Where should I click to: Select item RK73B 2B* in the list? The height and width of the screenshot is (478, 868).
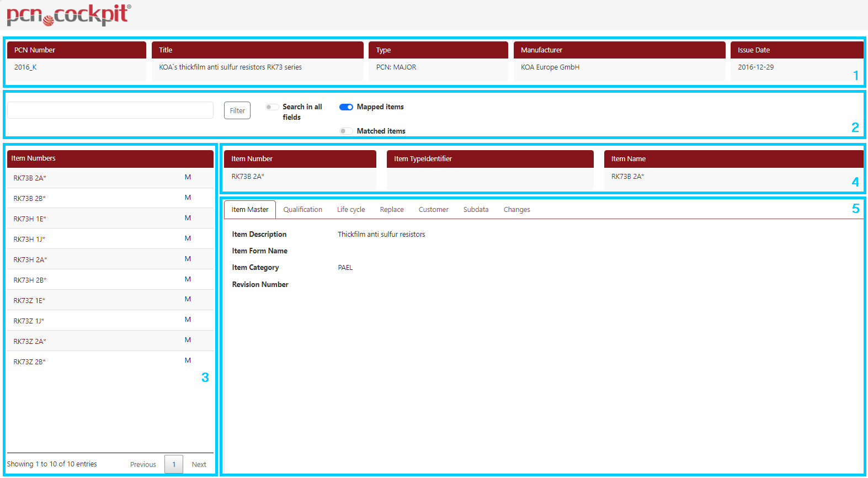(x=30, y=199)
